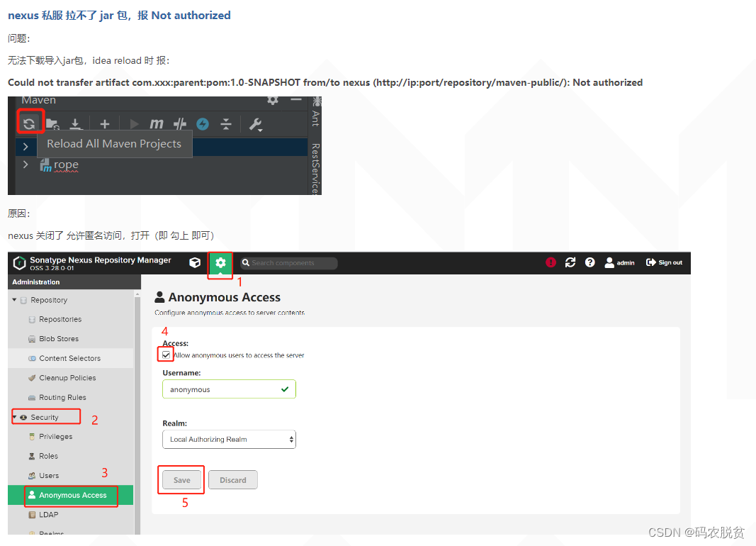The image size is (756, 546).
Task: Click Roles icon in sidebar
Action: pyautogui.click(x=32, y=456)
